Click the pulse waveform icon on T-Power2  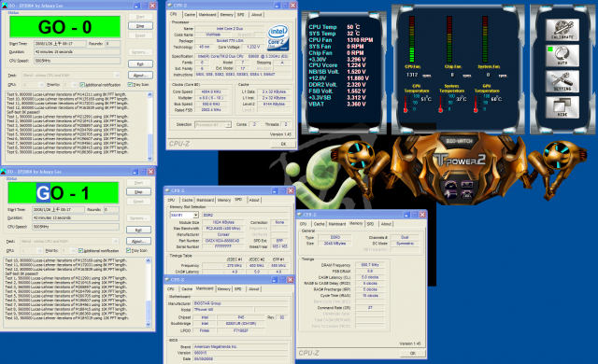(x=451, y=194)
